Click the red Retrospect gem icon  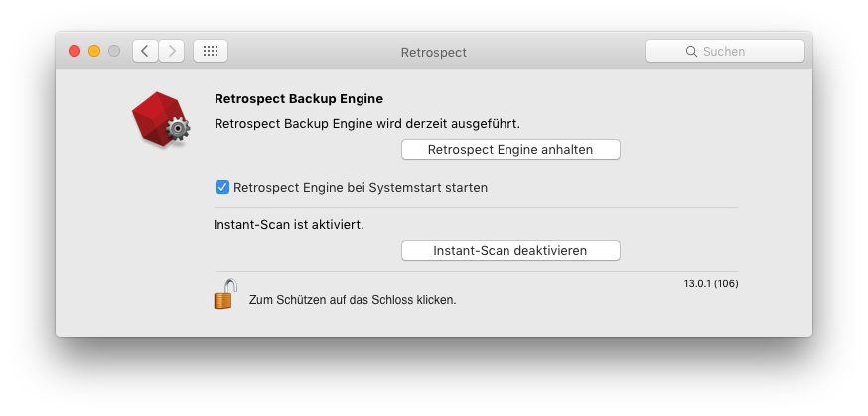[159, 119]
